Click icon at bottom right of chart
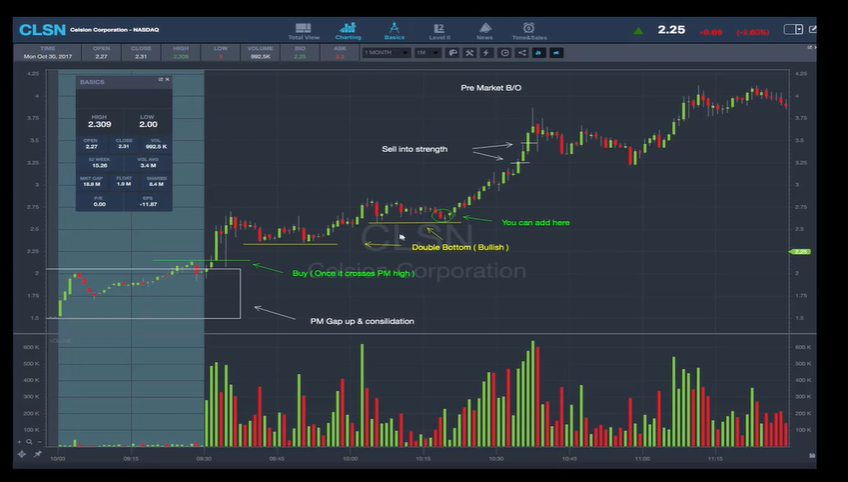 812,455
